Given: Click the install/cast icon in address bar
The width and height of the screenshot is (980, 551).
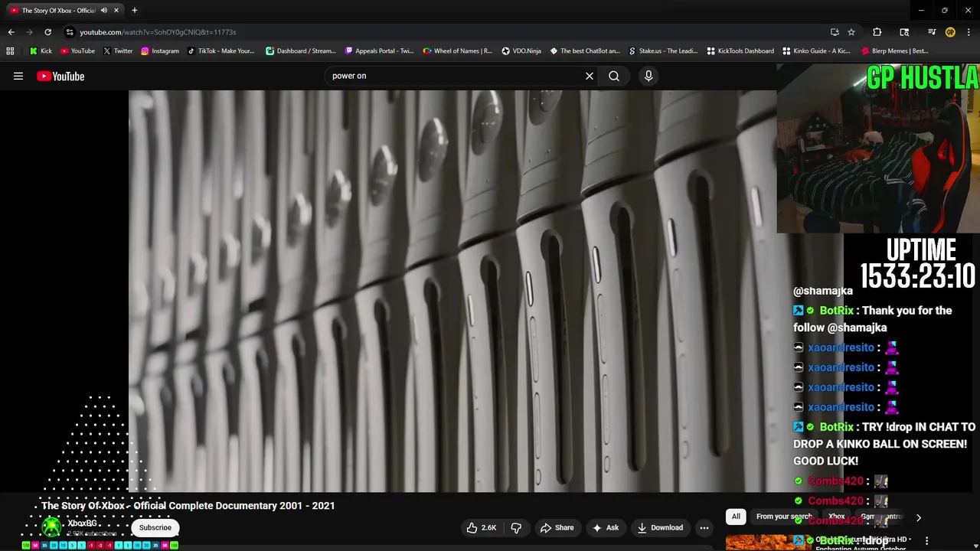Looking at the screenshot, I should 835,32.
